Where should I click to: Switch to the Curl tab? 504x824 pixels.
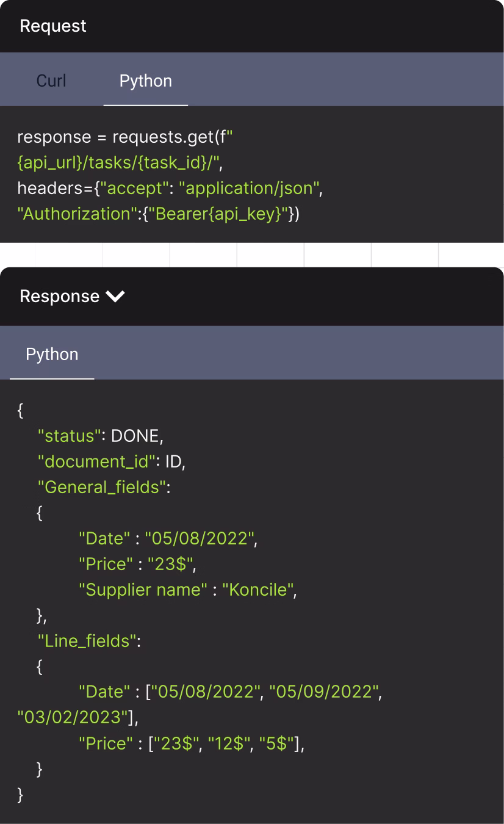click(x=51, y=81)
